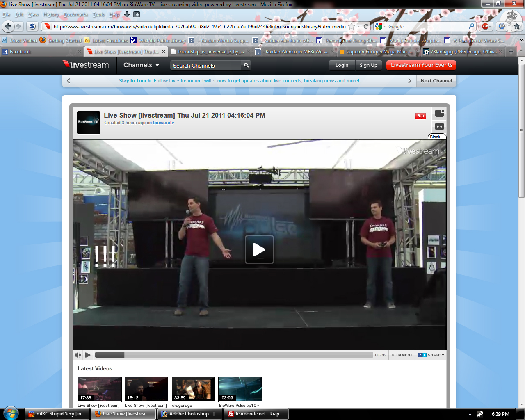525x420 pixels.
Task: Open the Adblock Plus toolbar icon
Action: (486, 26)
